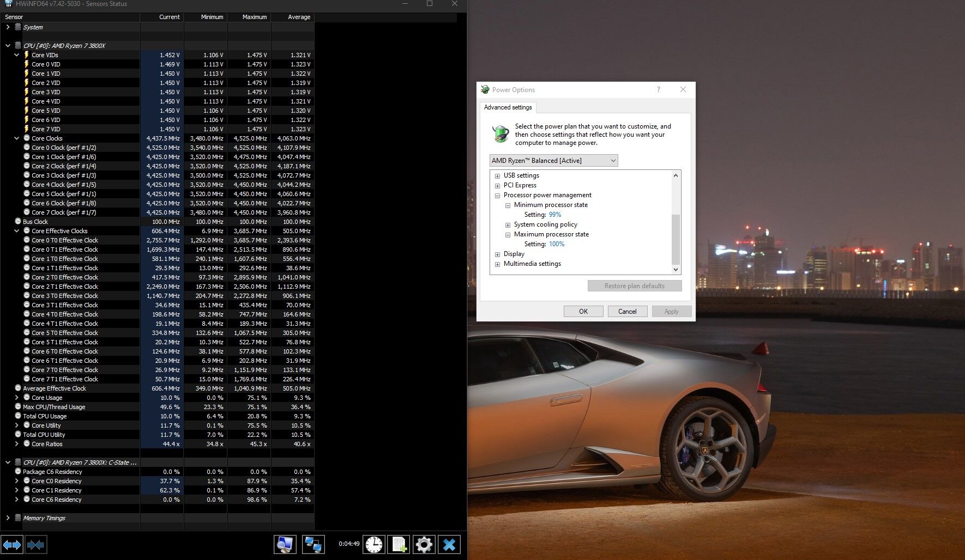The image size is (965, 560).
Task: Collapse the Core Effective Clocks tree
Action: [x=16, y=231]
